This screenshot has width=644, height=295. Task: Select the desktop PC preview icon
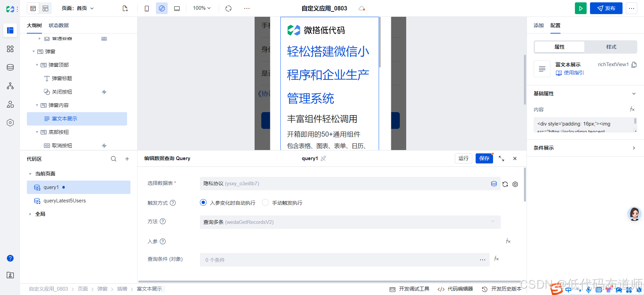click(x=177, y=8)
